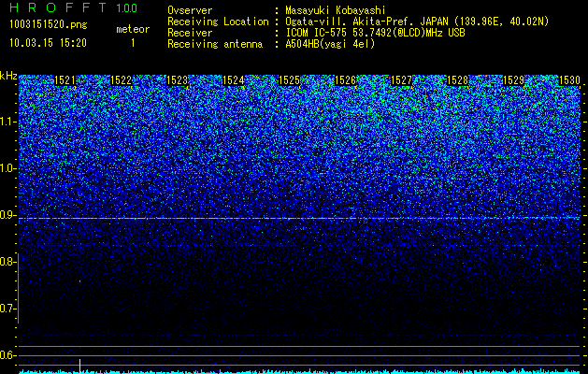Image resolution: width=588 pixels, height=374 pixels.
Task: Click the 1526 time marker
Action: click(x=345, y=80)
